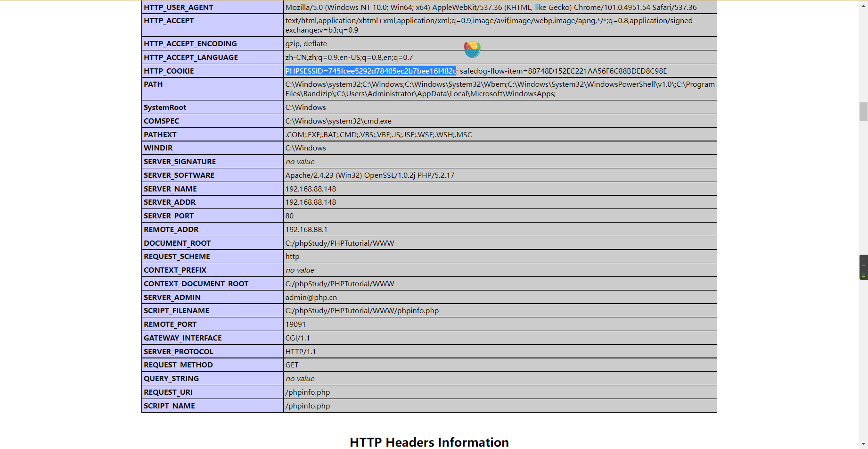868x449 pixels.
Task: Click the C:/phpStudy/.../phpinfo.php file path
Action: click(362, 310)
